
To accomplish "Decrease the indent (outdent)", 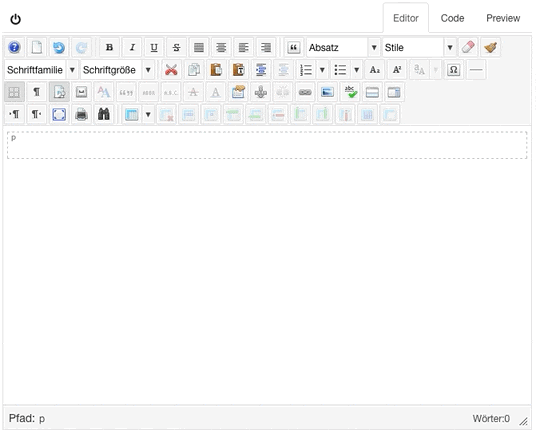I will (283, 70).
